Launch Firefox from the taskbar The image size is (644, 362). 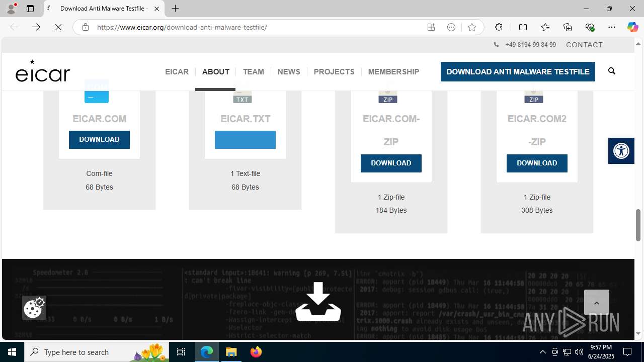coord(256,352)
